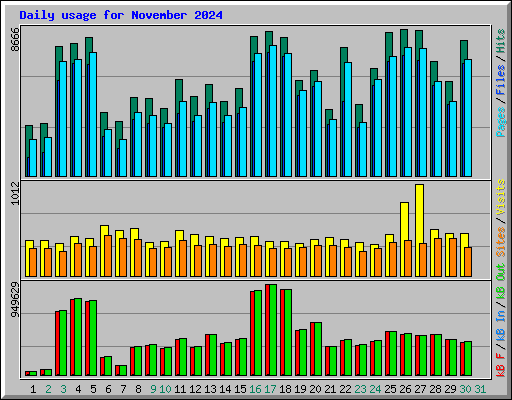Click the green kB bar for day 7
The image size is (512, 400).
coord(123,371)
